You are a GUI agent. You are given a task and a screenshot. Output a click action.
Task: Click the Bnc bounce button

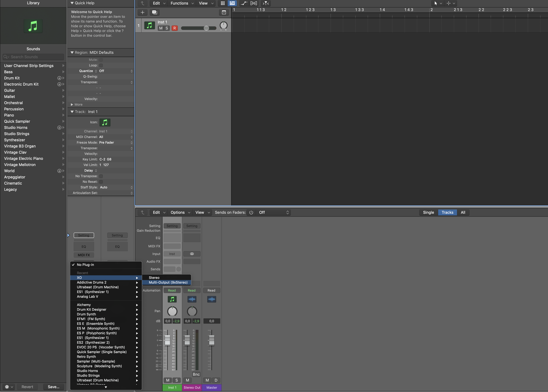point(196,374)
